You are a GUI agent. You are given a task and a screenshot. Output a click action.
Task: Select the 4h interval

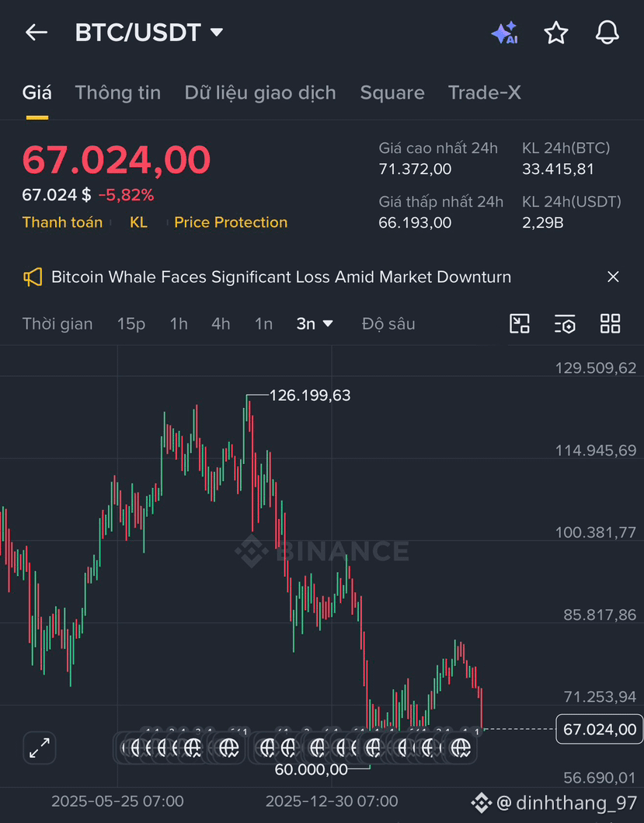tap(221, 324)
